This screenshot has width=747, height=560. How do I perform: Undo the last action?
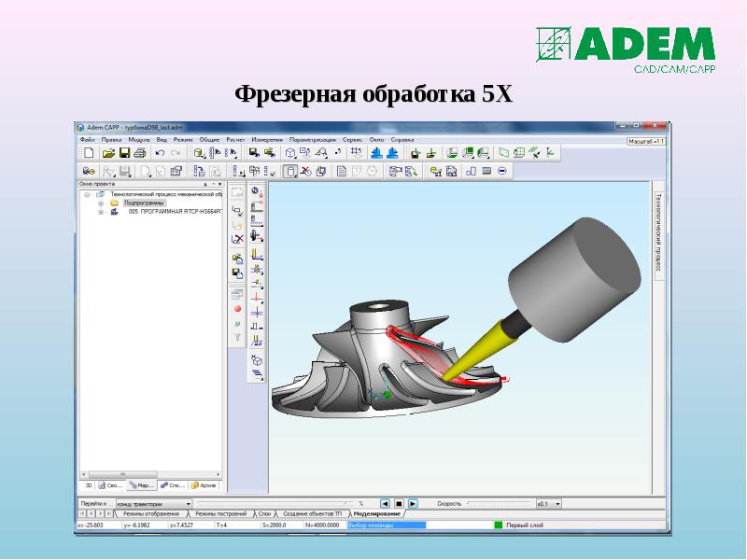(x=160, y=153)
